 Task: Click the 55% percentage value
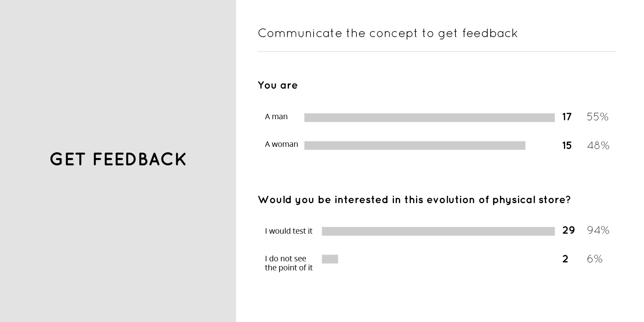point(597,117)
